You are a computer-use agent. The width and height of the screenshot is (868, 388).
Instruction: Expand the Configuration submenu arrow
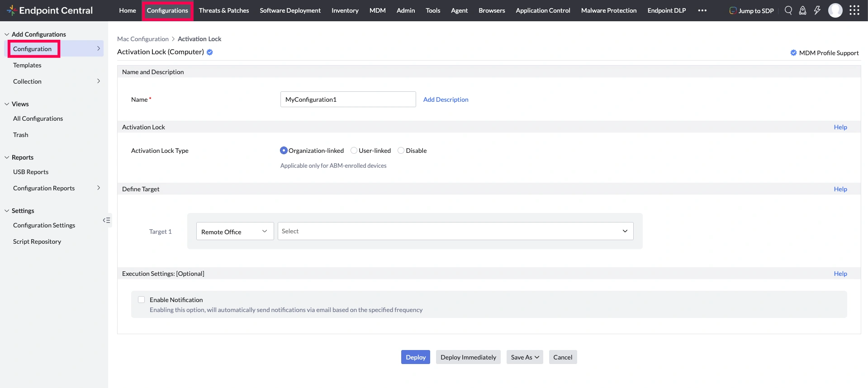pos(99,48)
